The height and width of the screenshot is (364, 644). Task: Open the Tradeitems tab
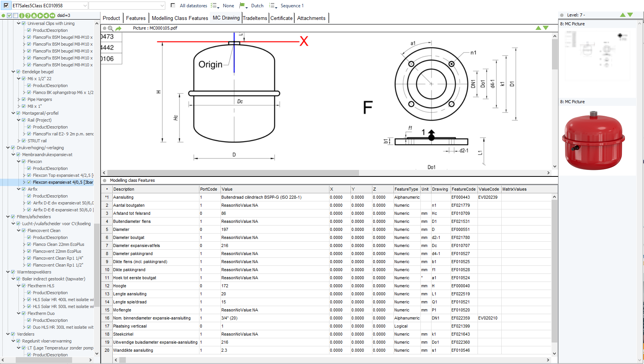(255, 18)
